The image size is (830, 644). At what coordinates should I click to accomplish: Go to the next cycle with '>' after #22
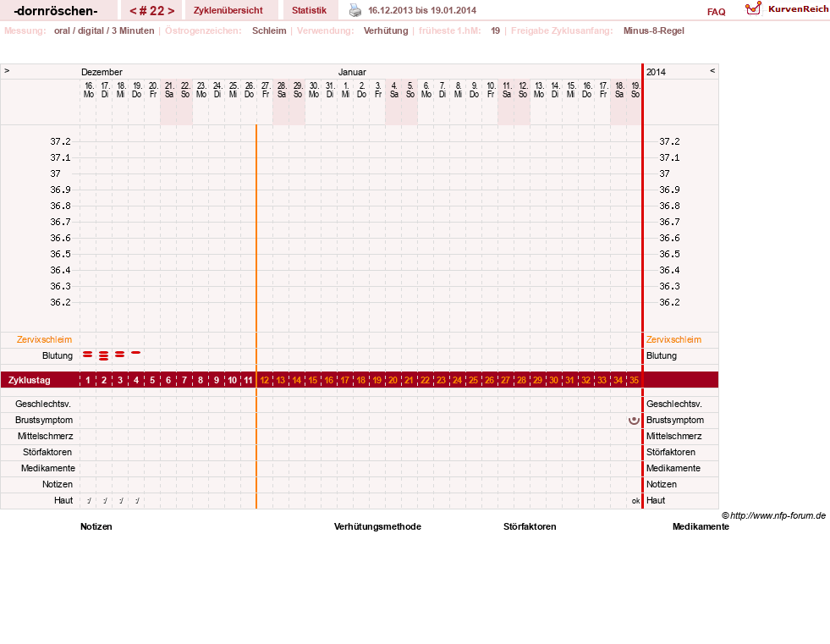point(171,11)
